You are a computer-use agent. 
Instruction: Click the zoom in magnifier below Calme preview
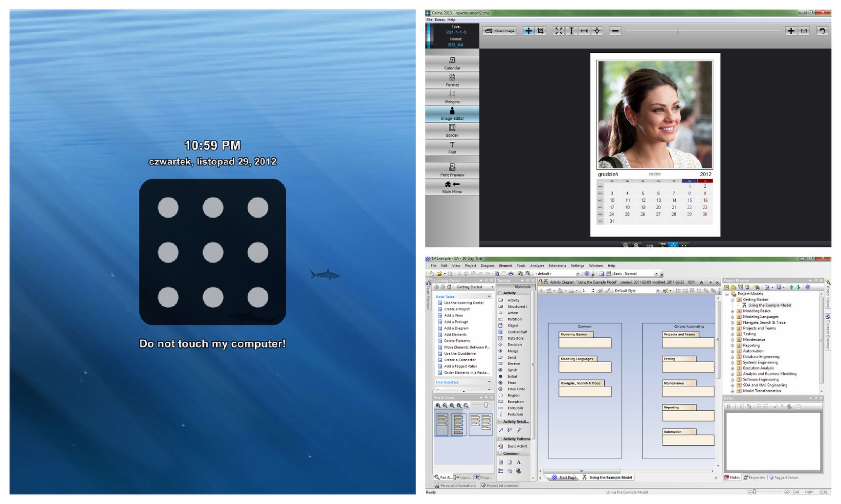636,245
